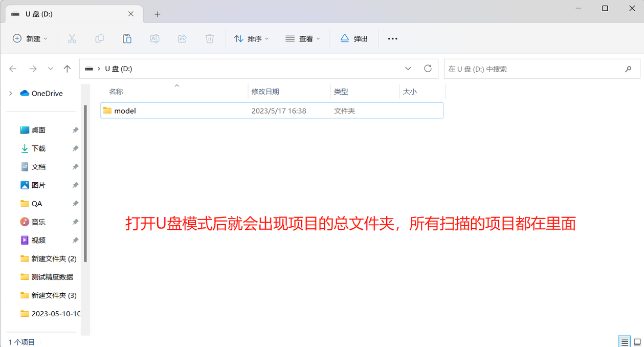Screen dimensions: 644x347
Task: Open 新建文件夹 (3) in sidebar
Action: 54,295
